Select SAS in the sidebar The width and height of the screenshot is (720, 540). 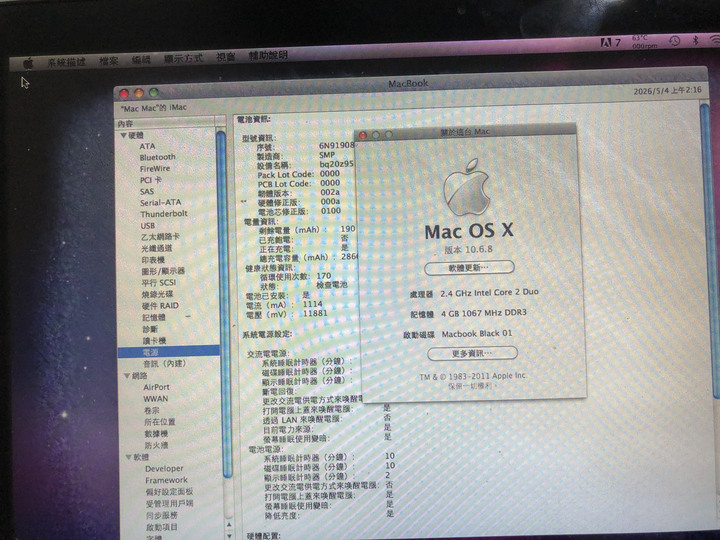(x=147, y=191)
